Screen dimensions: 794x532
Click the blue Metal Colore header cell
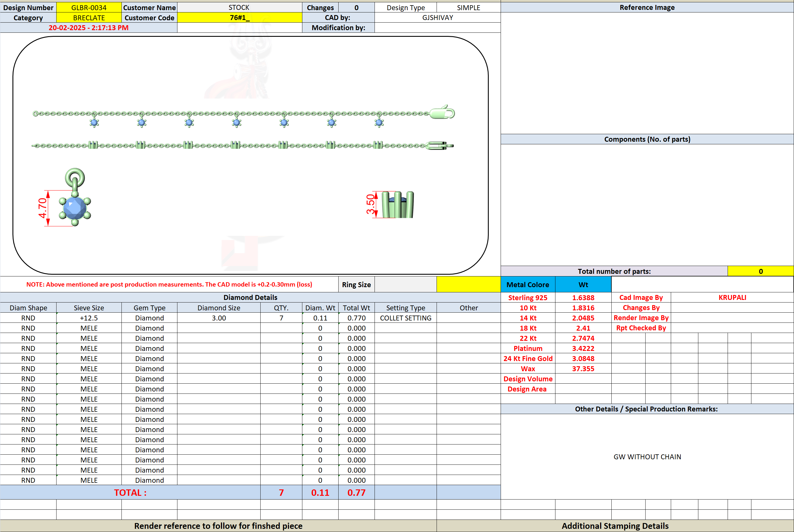pos(528,285)
